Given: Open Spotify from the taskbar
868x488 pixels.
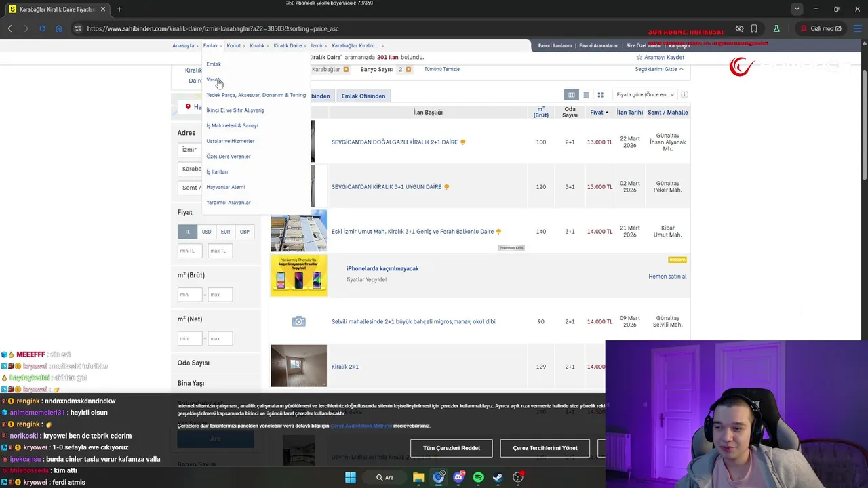Looking at the screenshot, I should [478, 477].
